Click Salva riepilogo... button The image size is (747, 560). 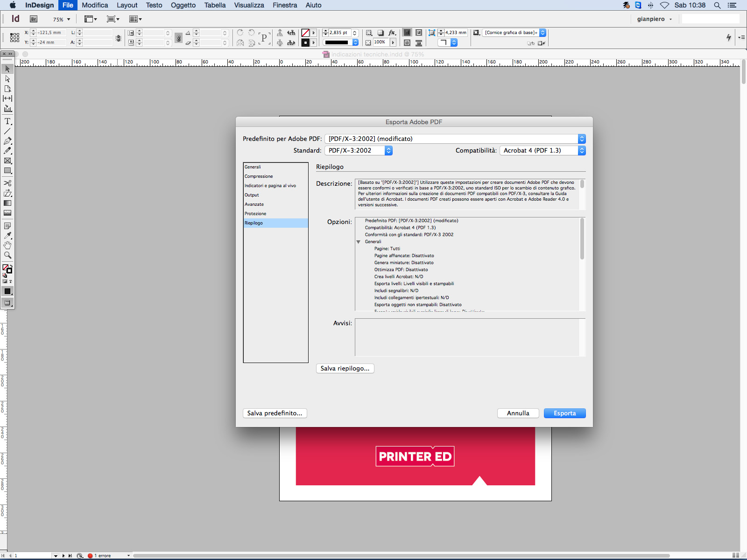click(345, 368)
